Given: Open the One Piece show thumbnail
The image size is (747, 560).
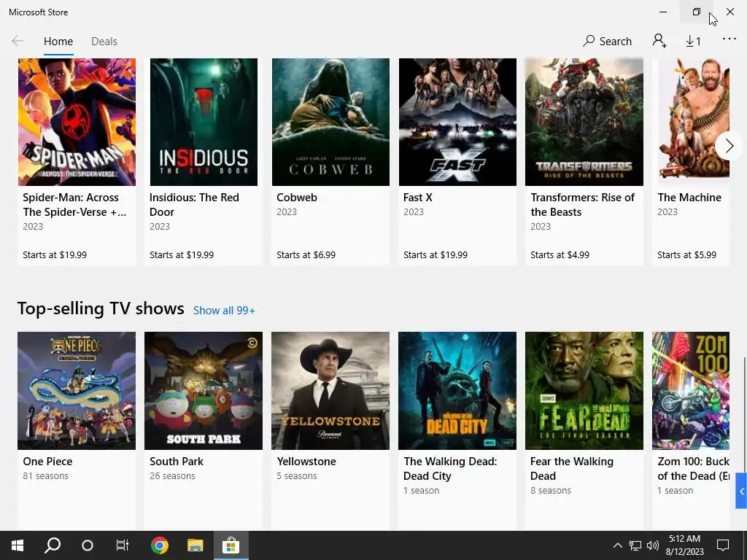Looking at the screenshot, I should [77, 391].
